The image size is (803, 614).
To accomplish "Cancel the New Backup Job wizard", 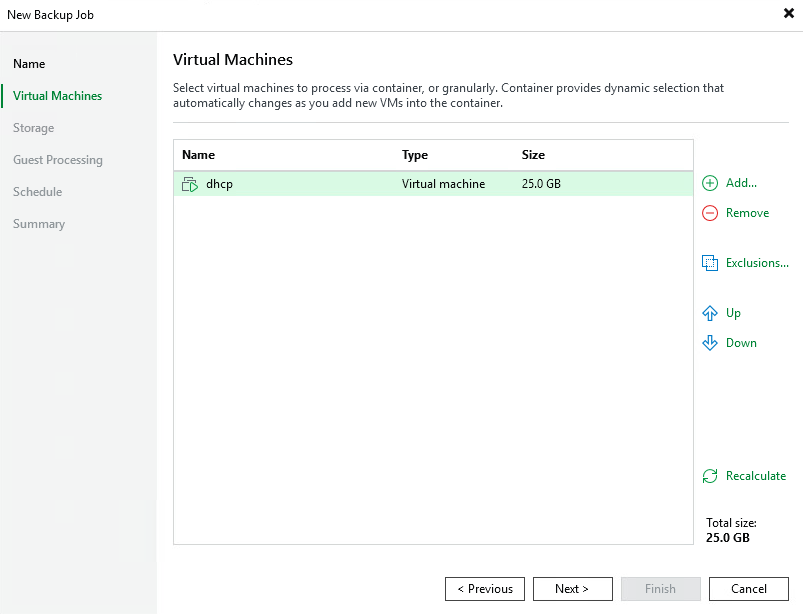I will pos(748,588).
